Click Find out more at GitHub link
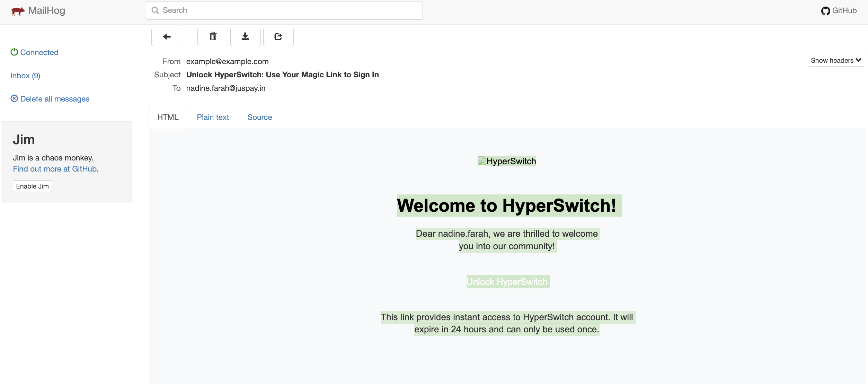Viewport: 868px width, 384px height. pyautogui.click(x=55, y=169)
